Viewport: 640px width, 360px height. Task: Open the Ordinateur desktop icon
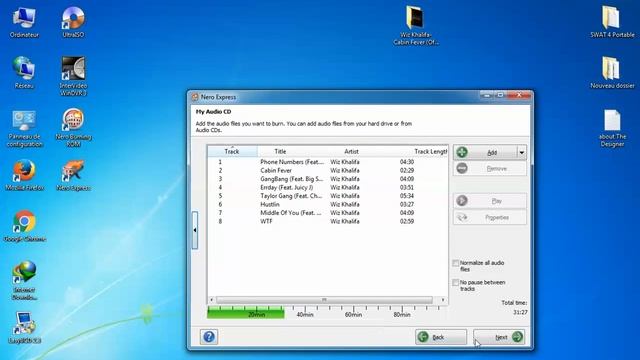(x=24, y=22)
